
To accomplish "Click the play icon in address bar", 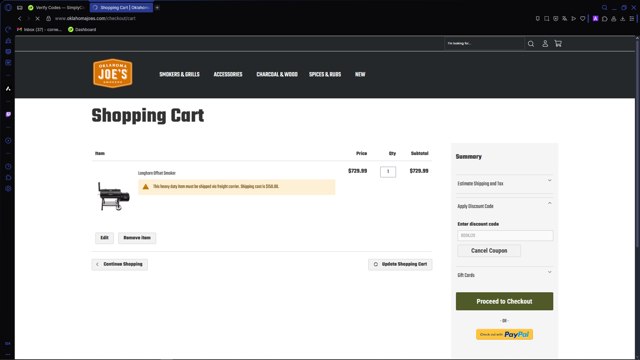I will (573, 18).
